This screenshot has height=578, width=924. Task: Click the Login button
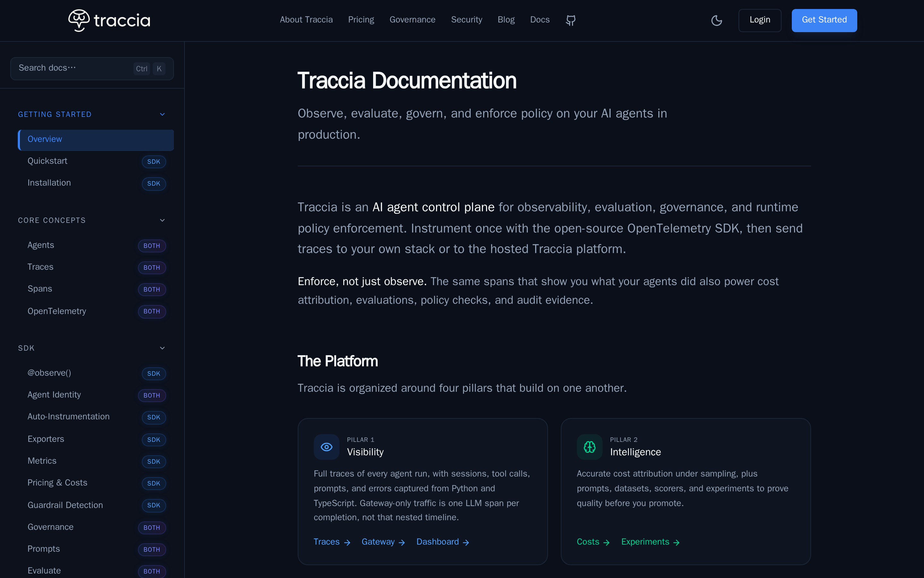tap(759, 20)
